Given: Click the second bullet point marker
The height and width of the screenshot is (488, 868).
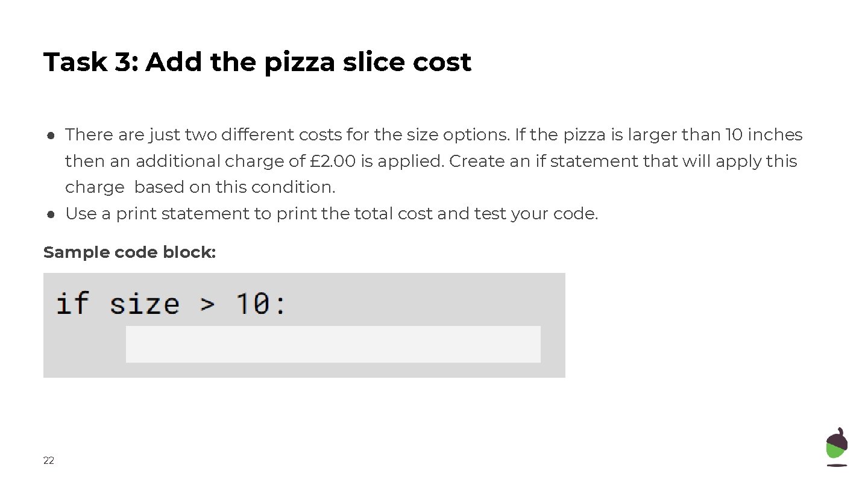Looking at the screenshot, I should (52, 214).
